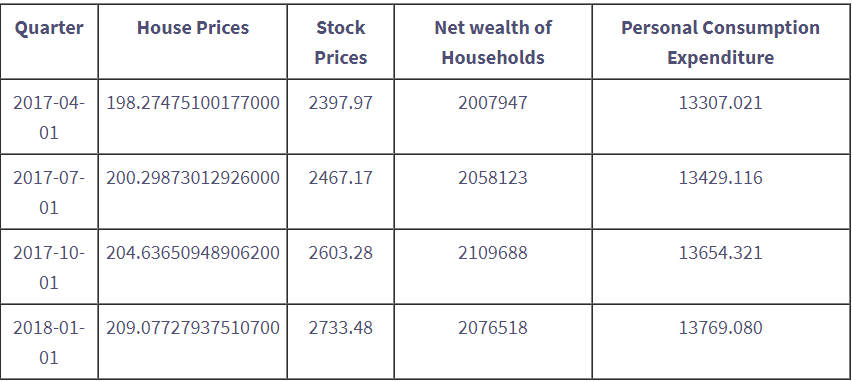This screenshot has height=382, width=852.
Task: Select stock price value 2733.48
Action: 341,328
